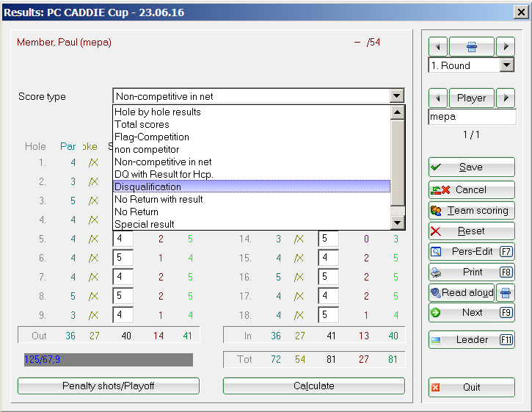Go to next round with right arrow
This screenshot has width=532, height=412.
[x=506, y=46]
